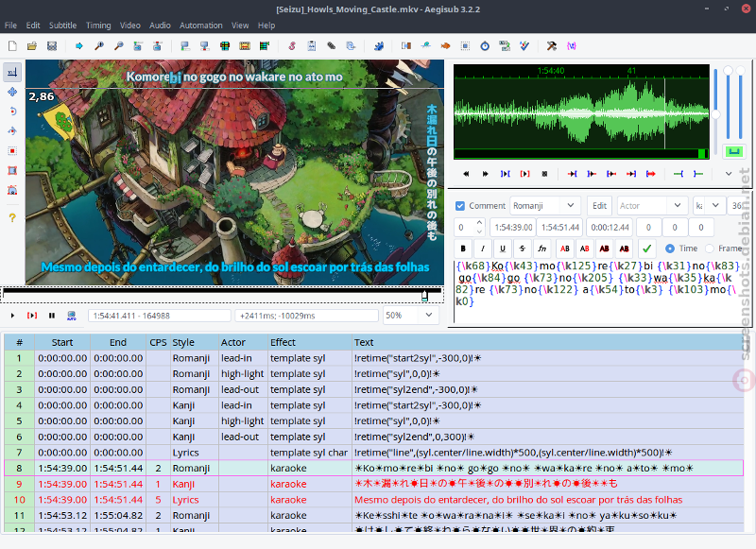Image resolution: width=756 pixels, height=549 pixels.
Task: Select the vector clip visual tool
Action: click(x=12, y=190)
